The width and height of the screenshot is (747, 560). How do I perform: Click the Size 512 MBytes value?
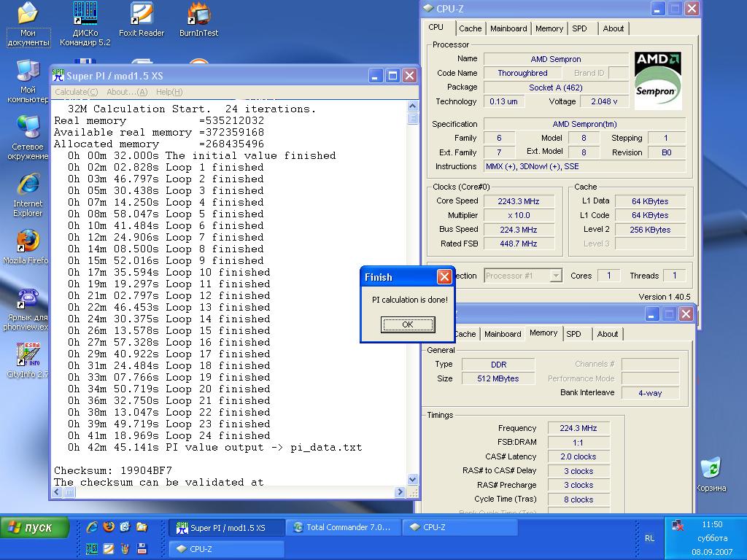tap(498, 378)
